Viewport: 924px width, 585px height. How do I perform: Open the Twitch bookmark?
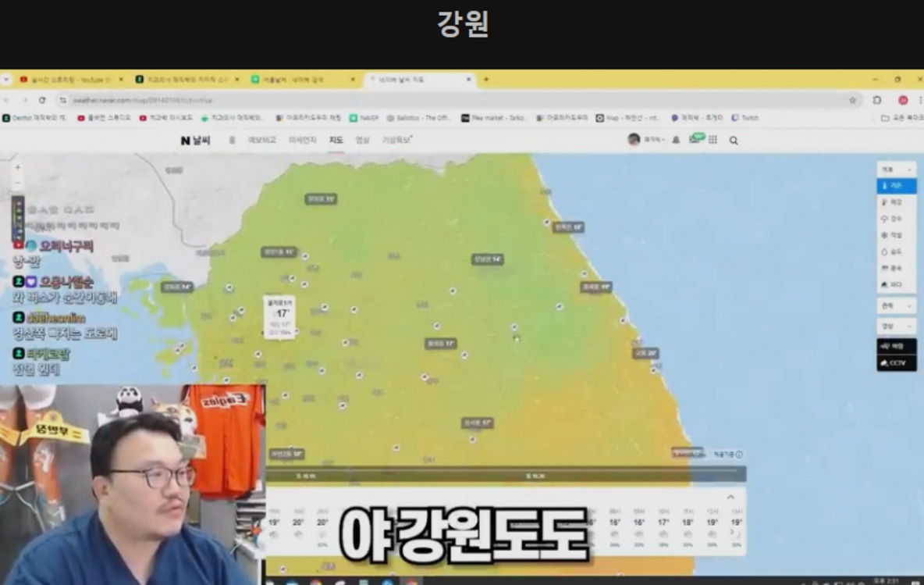pyautogui.click(x=745, y=118)
